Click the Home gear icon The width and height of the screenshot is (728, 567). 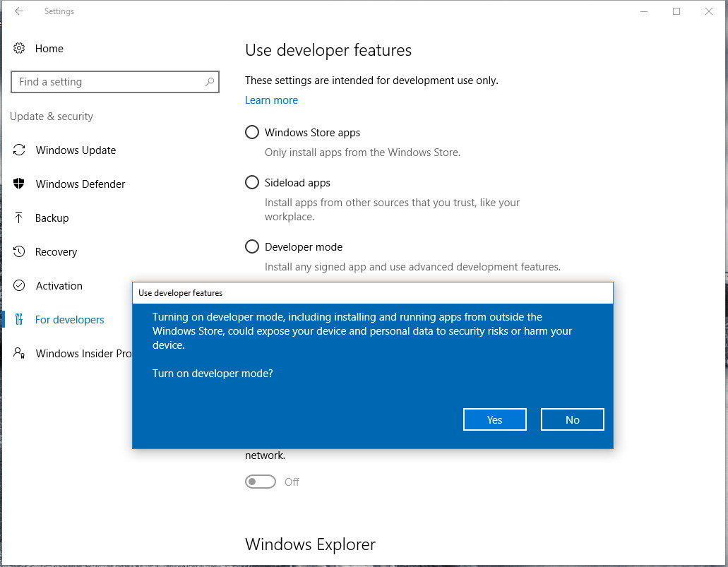coord(18,48)
